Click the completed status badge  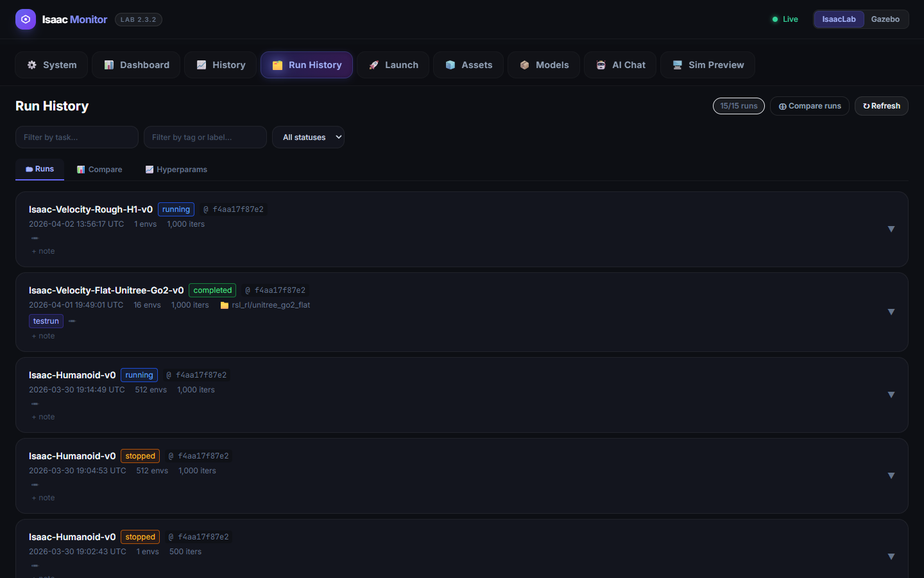(212, 290)
